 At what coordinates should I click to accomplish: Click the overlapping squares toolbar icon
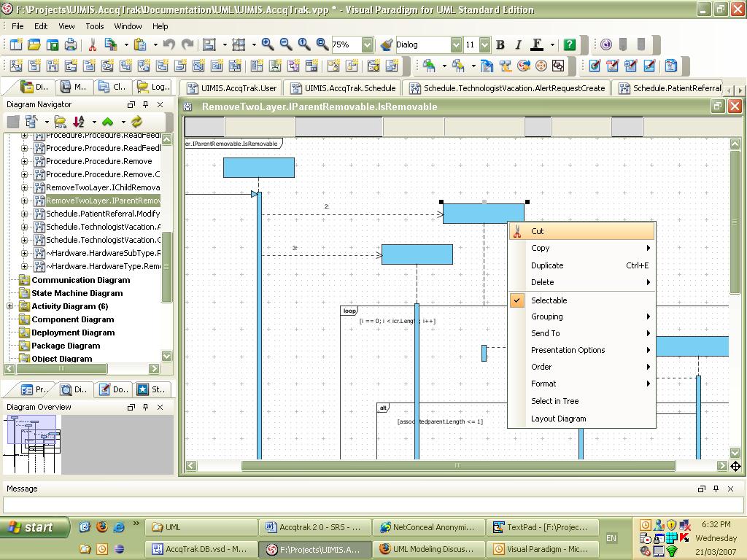click(x=558, y=66)
